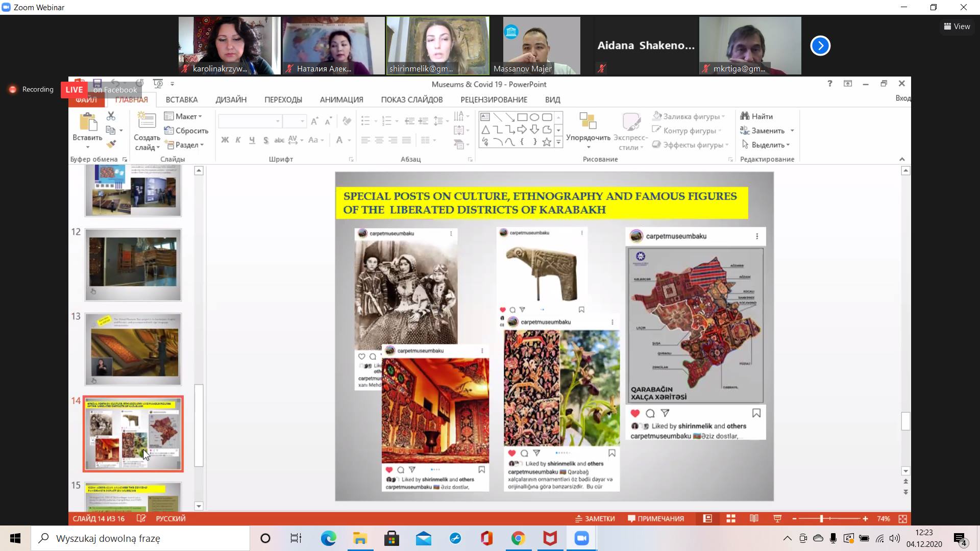The image size is (980, 551).
Task: Open Zoom app in Windows taskbar
Action: tap(581, 538)
